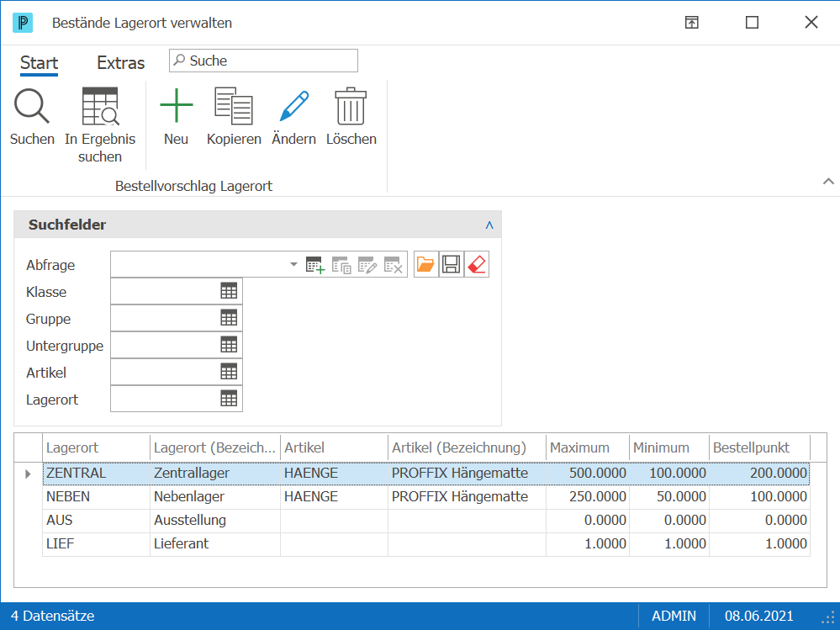Open the Abfrage dropdown list
This screenshot has width=840, height=630.
tap(293, 264)
